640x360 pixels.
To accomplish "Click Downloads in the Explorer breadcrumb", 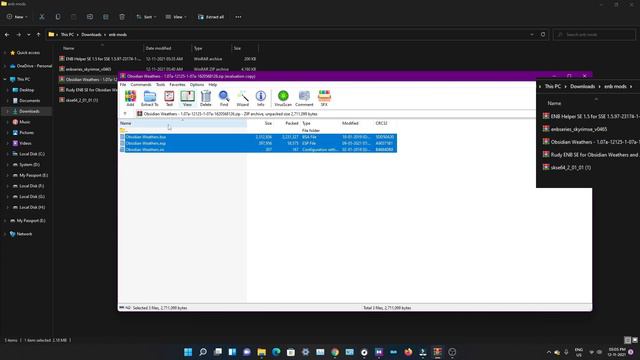I will [x=91, y=35].
